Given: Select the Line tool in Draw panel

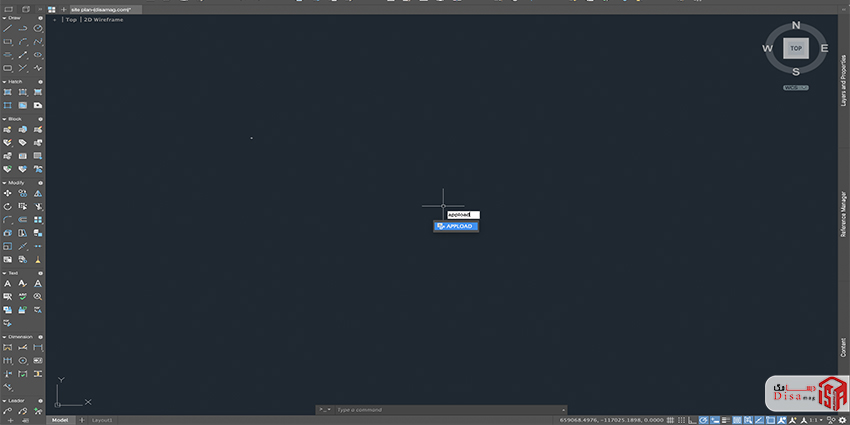Looking at the screenshot, I should point(7,29).
